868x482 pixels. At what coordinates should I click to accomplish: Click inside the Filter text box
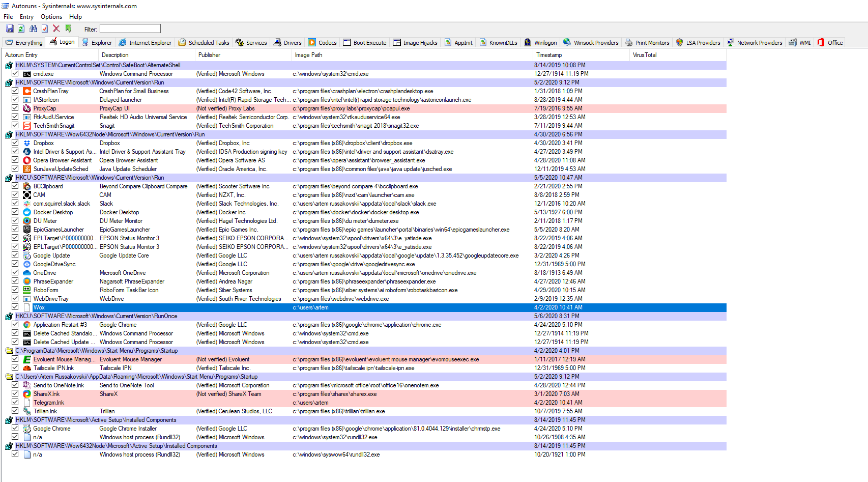(130, 29)
